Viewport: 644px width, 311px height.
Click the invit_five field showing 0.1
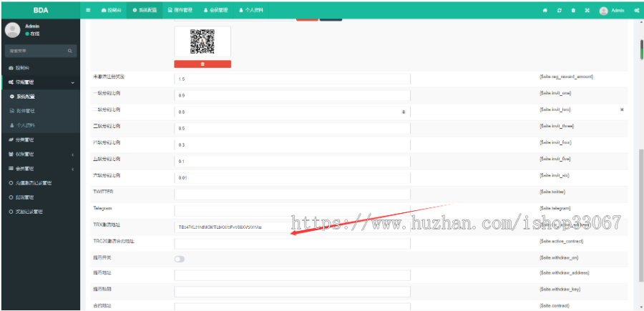[x=292, y=162]
